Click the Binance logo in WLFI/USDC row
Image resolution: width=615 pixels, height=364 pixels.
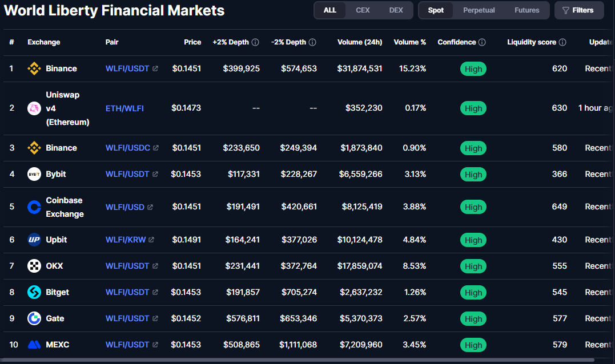34,148
